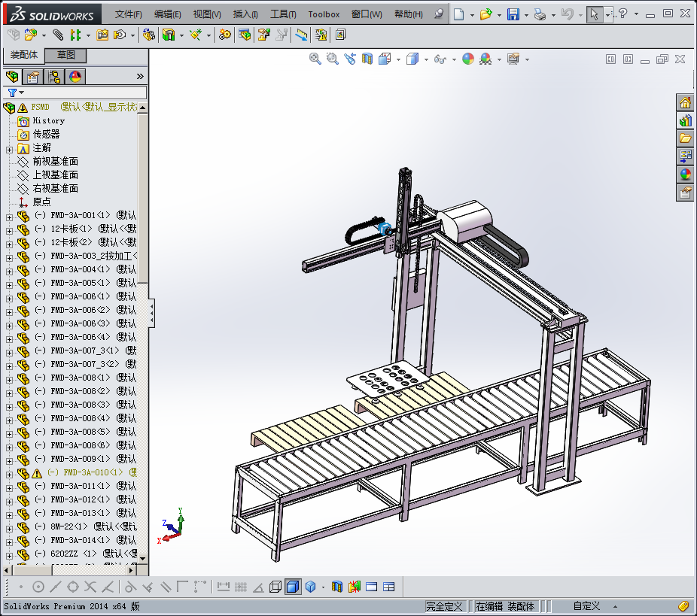Open the 编辑(E) menu

point(168,14)
